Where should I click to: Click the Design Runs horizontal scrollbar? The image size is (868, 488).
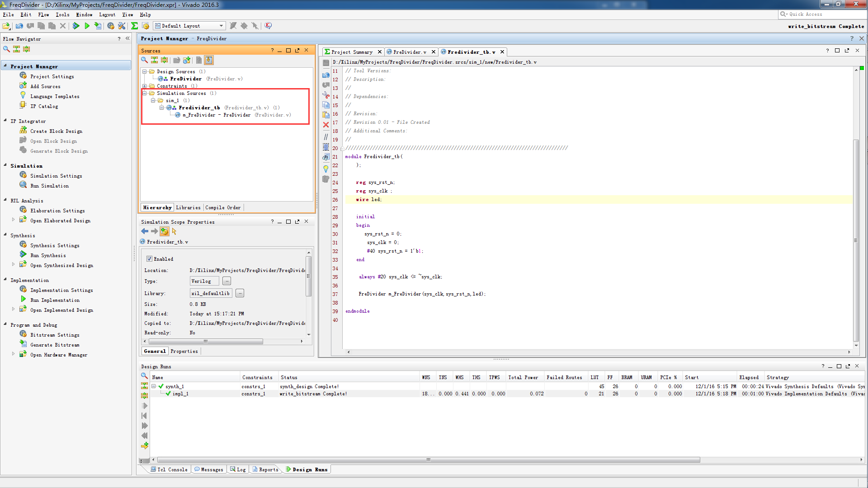click(x=427, y=460)
